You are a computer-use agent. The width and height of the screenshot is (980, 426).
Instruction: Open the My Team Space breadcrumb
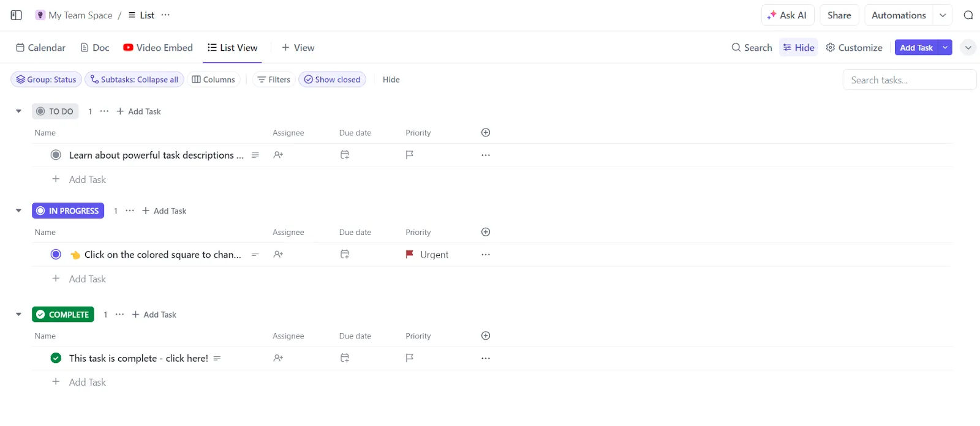(x=73, y=15)
